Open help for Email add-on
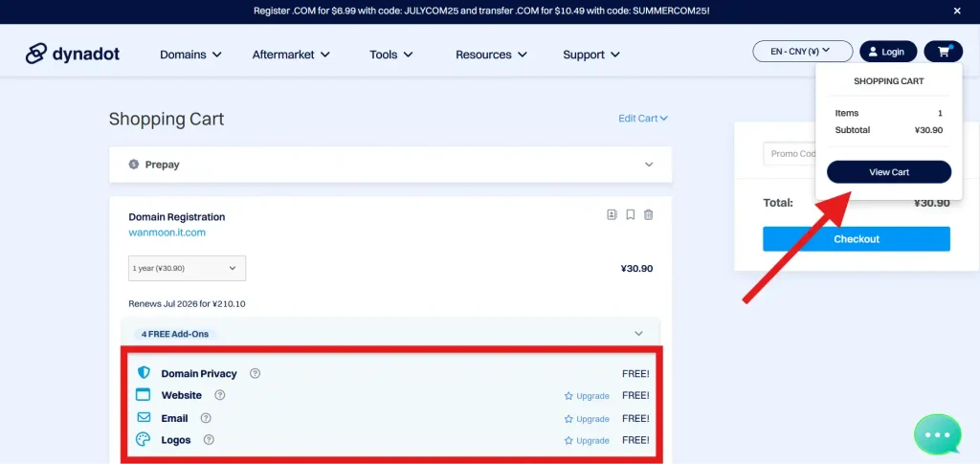 (206, 418)
